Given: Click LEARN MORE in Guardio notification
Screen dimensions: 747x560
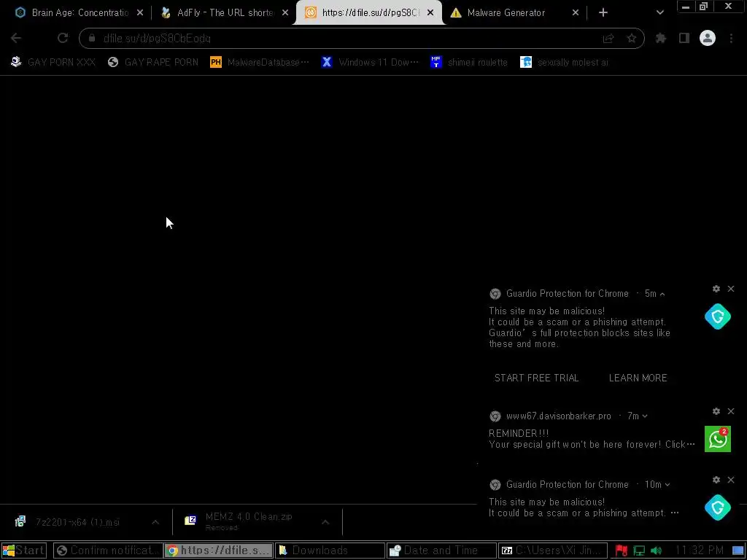Looking at the screenshot, I should [638, 378].
